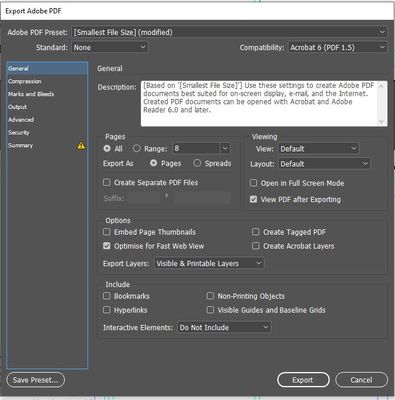395x400 pixels.
Task: Select the Range radio button
Action: point(137,148)
